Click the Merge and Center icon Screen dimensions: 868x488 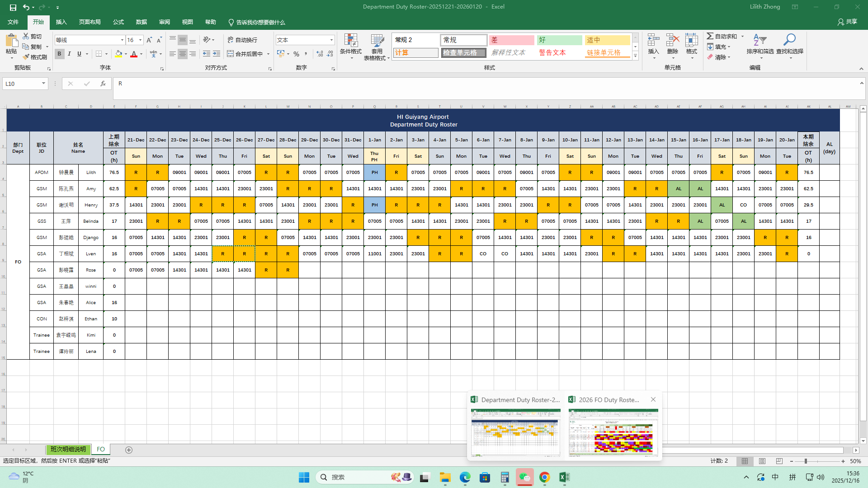pyautogui.click(x=231, y=54)
